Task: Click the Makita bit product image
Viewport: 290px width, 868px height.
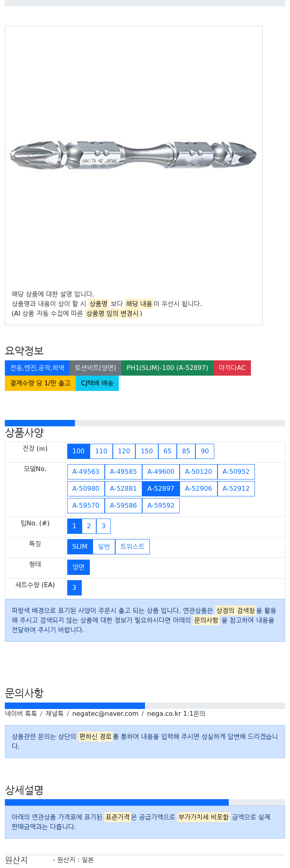Action: click(133, 155)
